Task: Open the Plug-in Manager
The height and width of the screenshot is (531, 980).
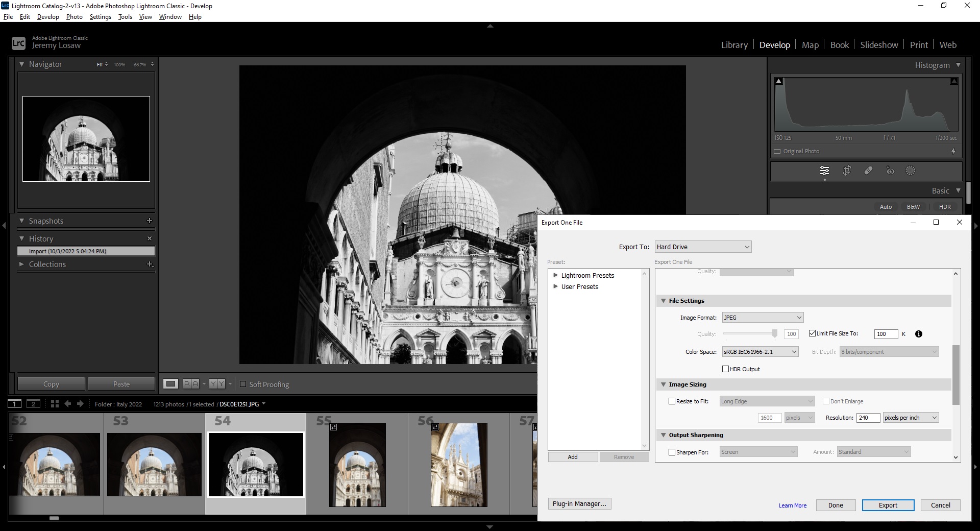Action: click(x=579, y=503)
